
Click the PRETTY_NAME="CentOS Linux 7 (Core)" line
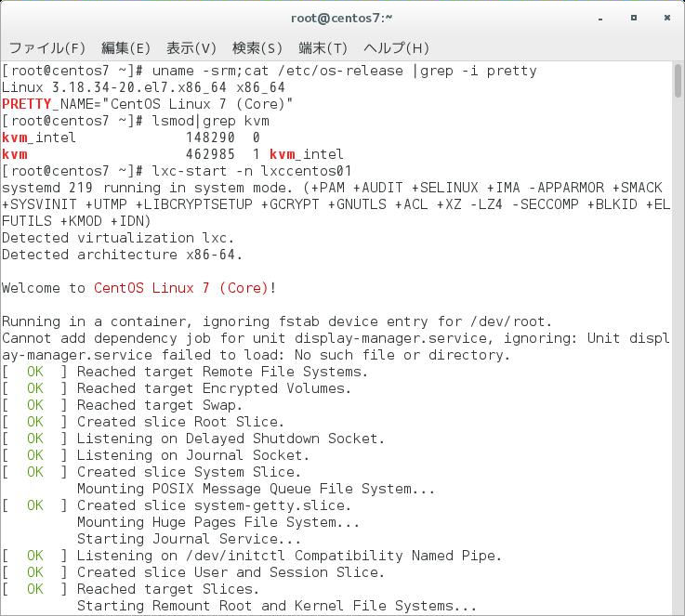tap(147, 104)
